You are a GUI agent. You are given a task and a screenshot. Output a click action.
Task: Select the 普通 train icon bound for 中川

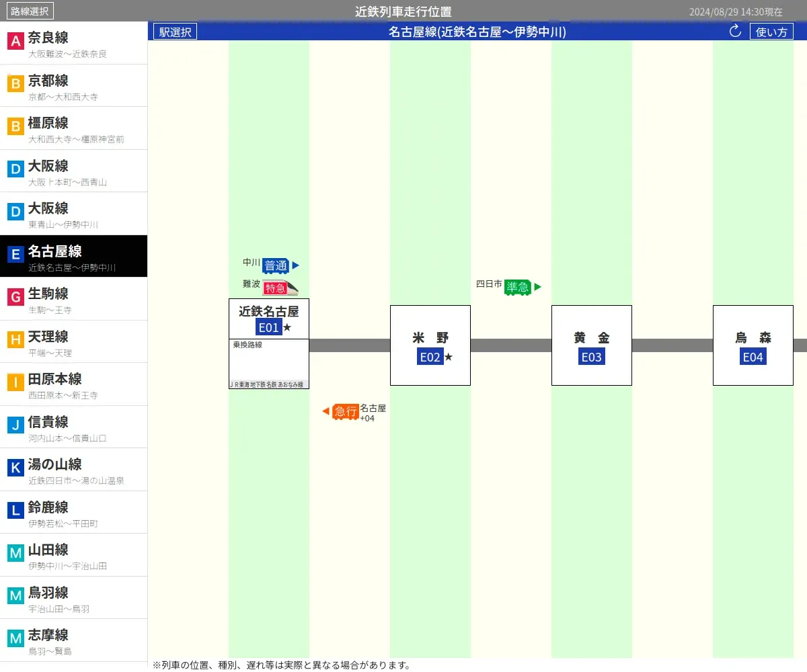coord(276,265)
